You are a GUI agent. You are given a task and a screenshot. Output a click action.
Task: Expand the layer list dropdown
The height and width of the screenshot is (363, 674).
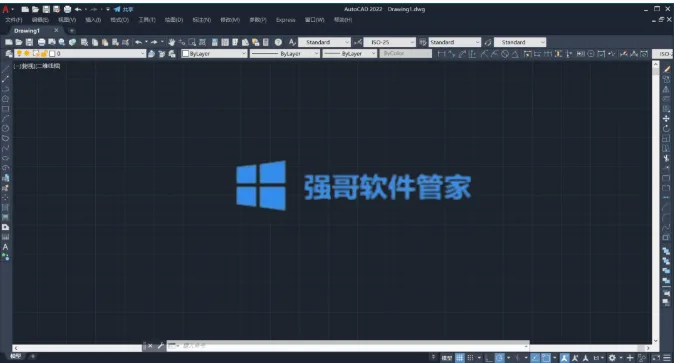(x=143, y=54)
